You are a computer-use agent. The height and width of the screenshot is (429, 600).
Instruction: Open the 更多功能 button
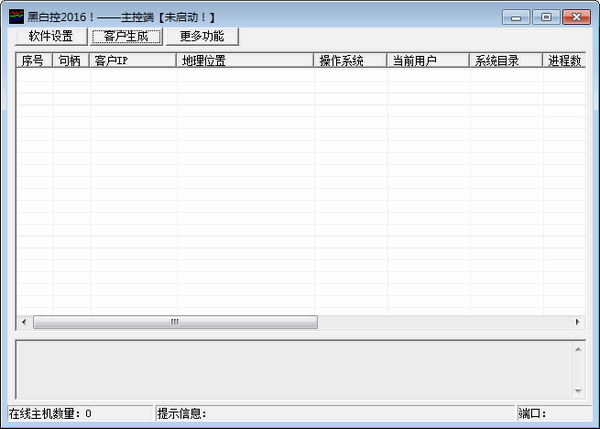202,36
